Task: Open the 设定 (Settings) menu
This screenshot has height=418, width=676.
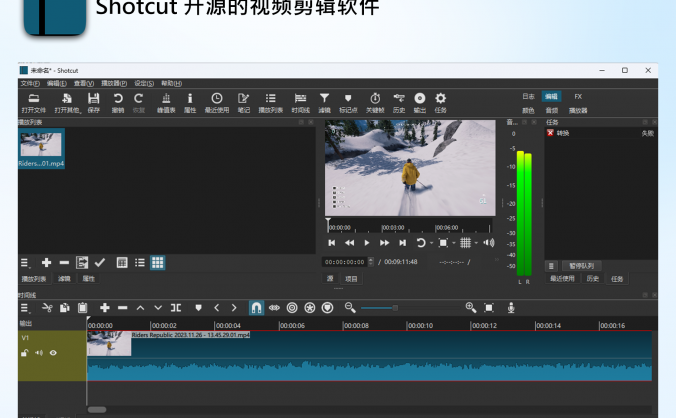Action: tap(144, 83)
